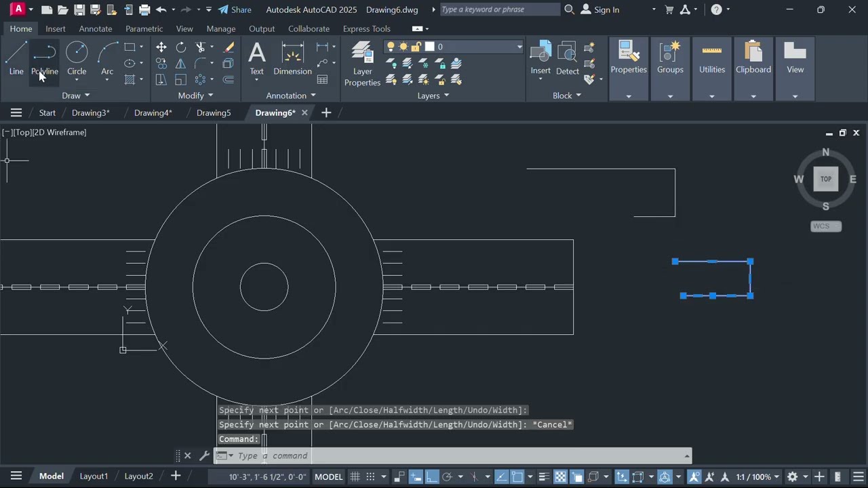Click the Insert block icon
The width and height of the screenshot is (868, 488).
(x=540, y=58)
